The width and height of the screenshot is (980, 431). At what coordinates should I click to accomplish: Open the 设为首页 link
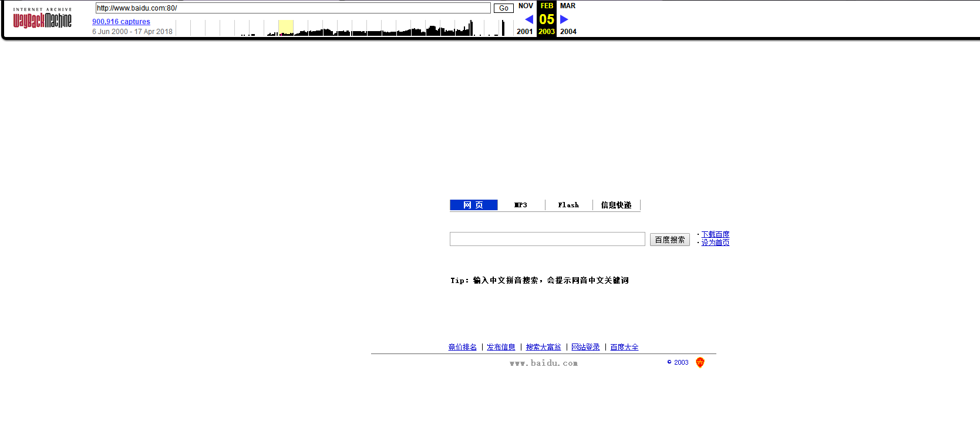click(715, 243)
